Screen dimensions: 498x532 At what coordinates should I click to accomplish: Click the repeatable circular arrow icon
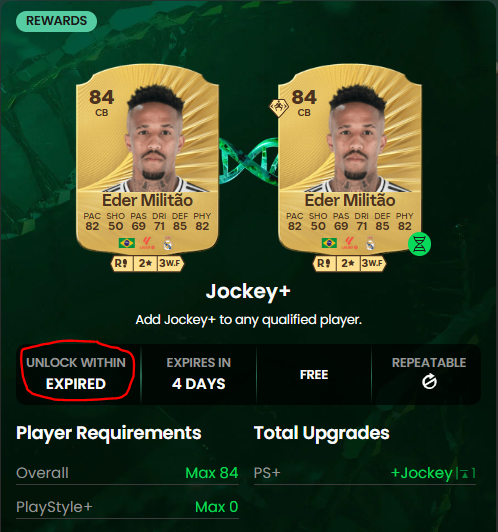click(x=429, y=382)
